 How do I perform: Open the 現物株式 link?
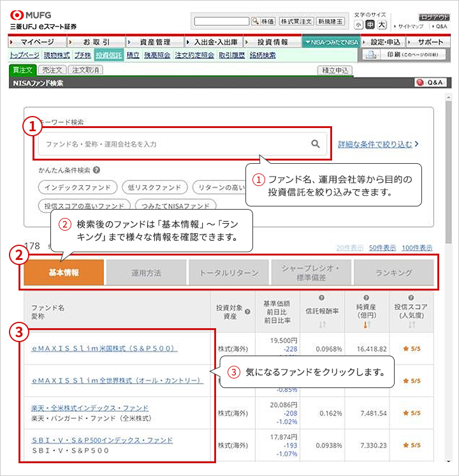coord(57,55)
